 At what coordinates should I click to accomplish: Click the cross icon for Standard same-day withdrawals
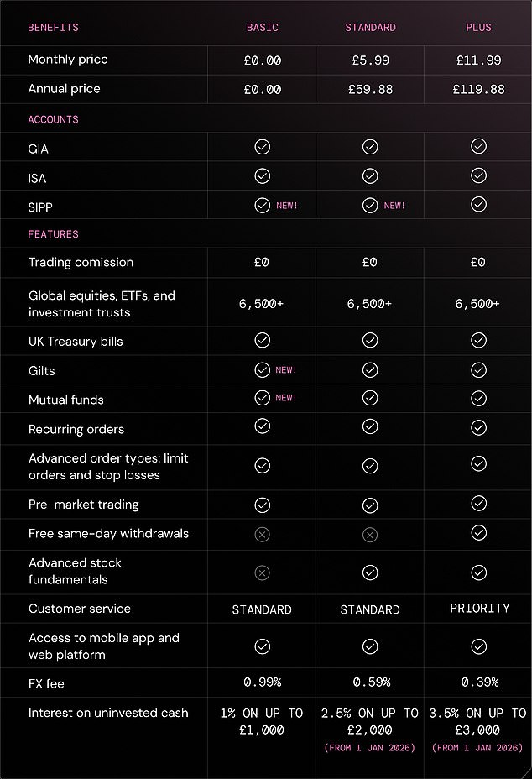point(370,535)
